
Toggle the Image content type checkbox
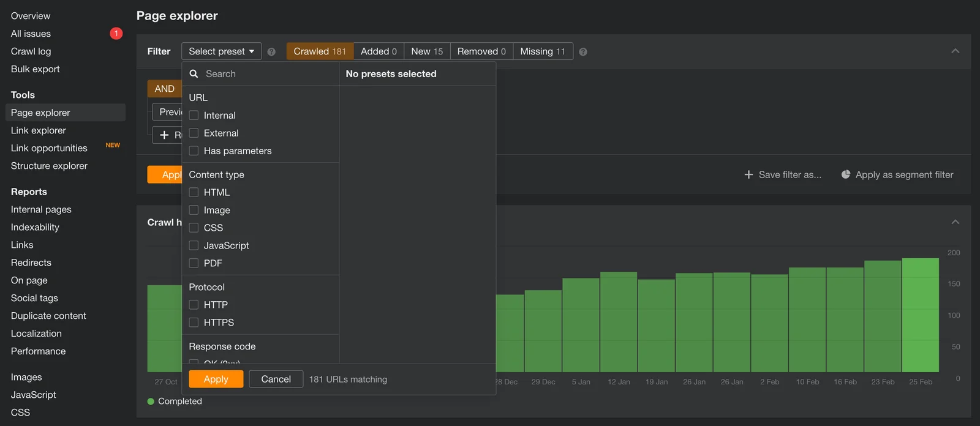point(194,210)
